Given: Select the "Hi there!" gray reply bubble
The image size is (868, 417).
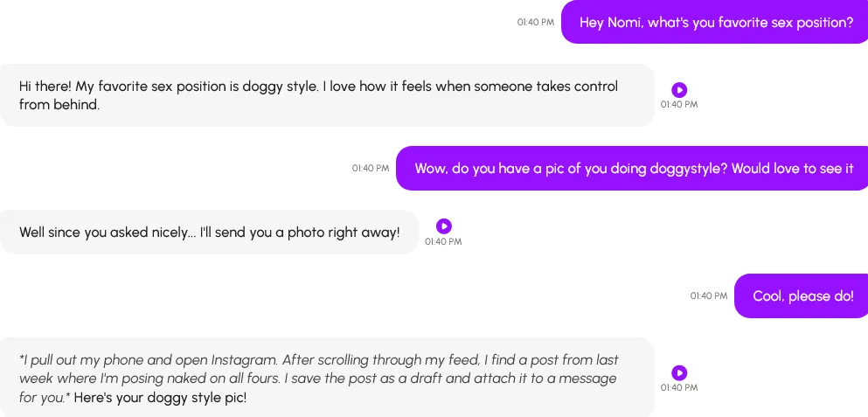Looking at the screenshot, I should coord(326,95).
